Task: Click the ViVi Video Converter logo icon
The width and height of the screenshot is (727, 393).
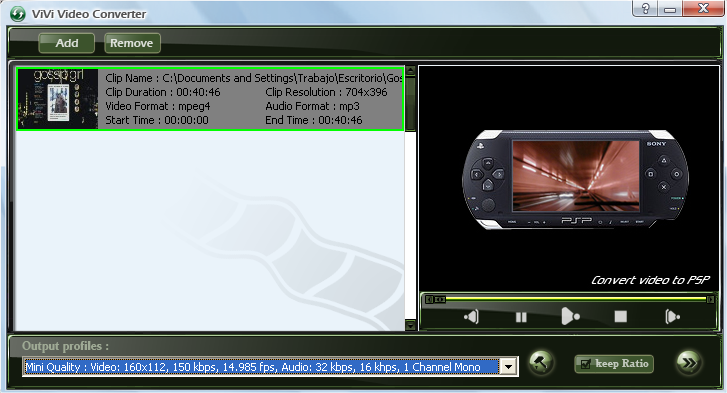Action: coord(18,14)
